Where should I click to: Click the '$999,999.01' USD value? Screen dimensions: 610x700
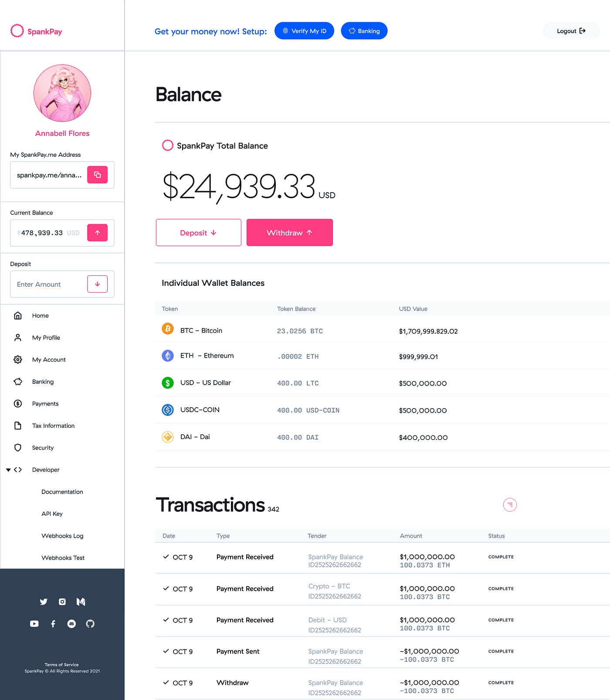click(418, 356)
